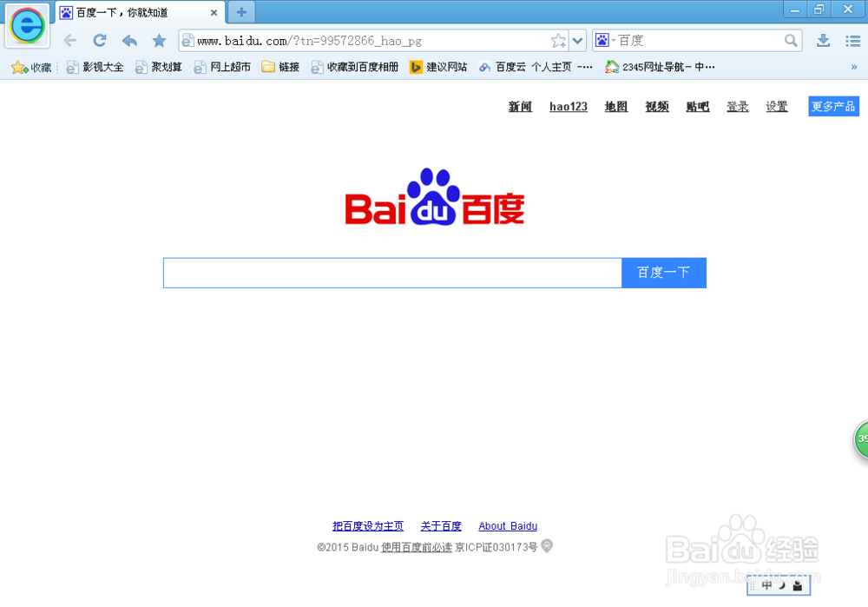Click inside the Baidu search input field
This screenshot has height=607, width=868.
pos(391,272)
